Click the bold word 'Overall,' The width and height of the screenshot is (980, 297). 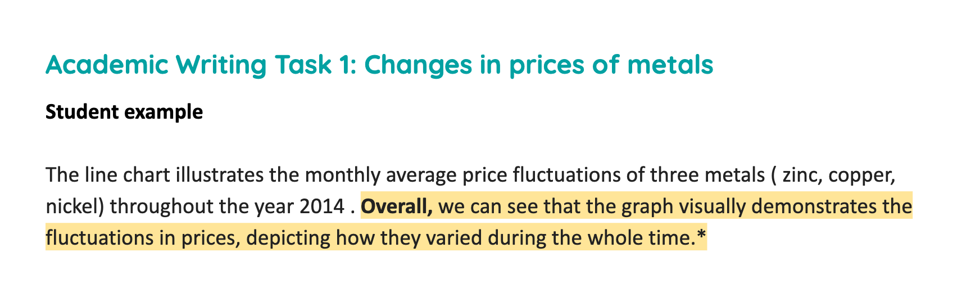397,207
